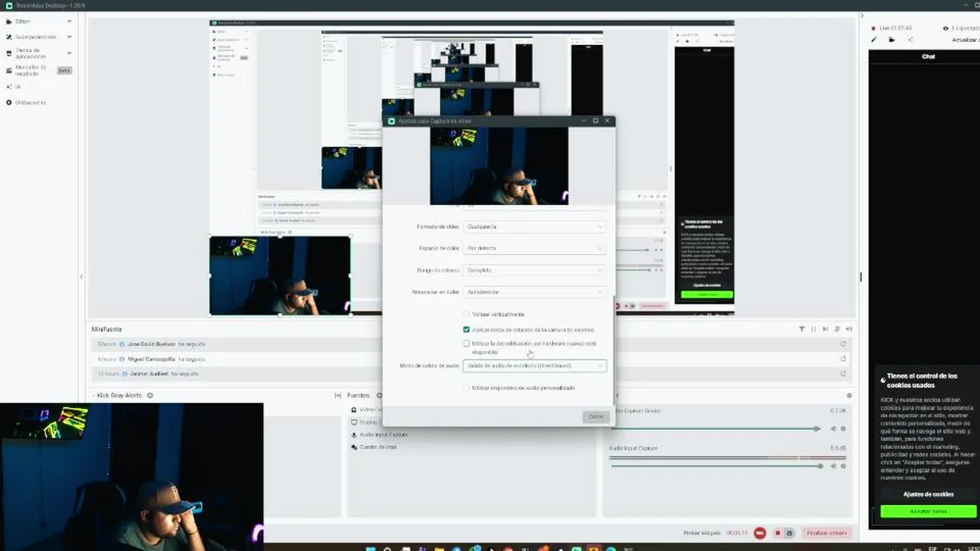This screenshot has height=551, width=980.
Task: Expand the Superposiciones sidebar chevron
Action: coord(70,37)
